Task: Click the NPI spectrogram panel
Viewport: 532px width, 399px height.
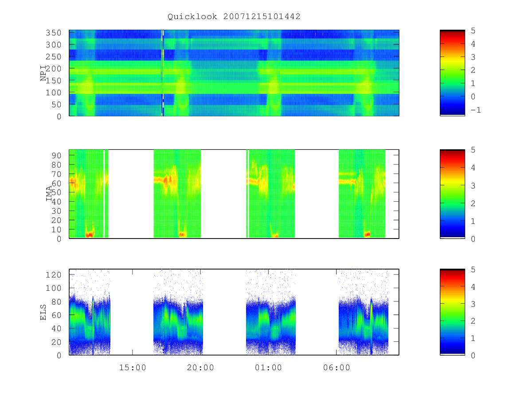Action: click(234, 73)
